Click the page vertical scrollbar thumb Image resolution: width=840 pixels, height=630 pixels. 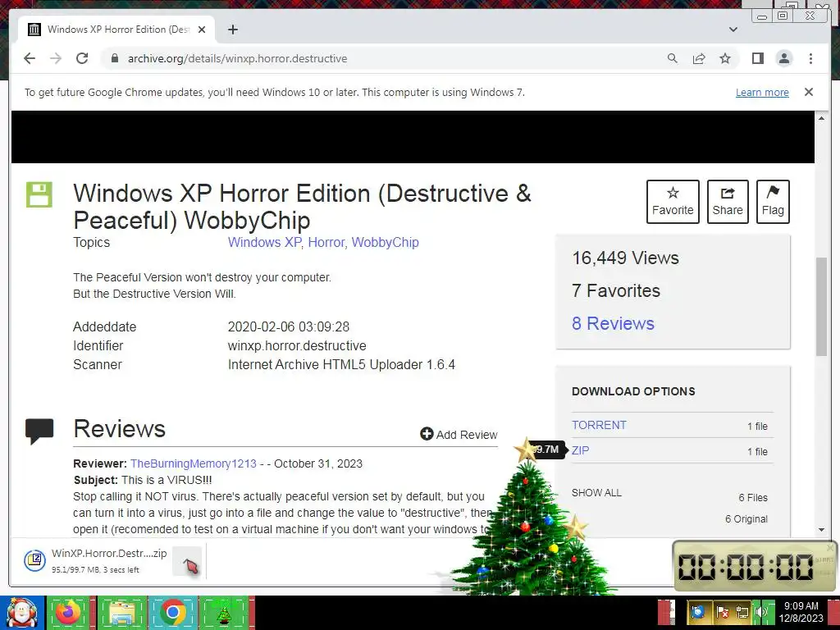coord(821,307)
